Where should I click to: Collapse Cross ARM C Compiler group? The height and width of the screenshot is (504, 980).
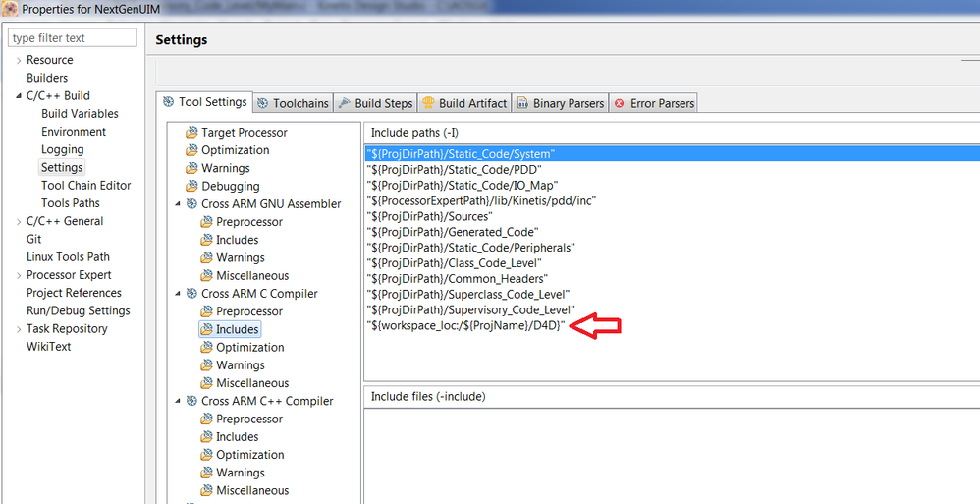(178, 294)
